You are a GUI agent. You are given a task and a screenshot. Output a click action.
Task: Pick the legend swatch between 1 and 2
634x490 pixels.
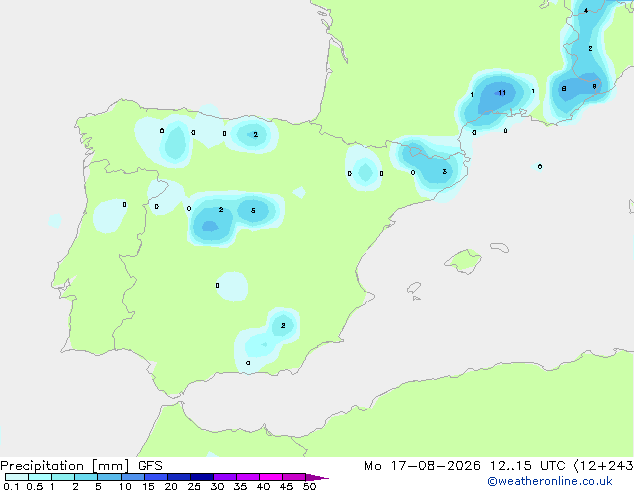coord(63,477)
